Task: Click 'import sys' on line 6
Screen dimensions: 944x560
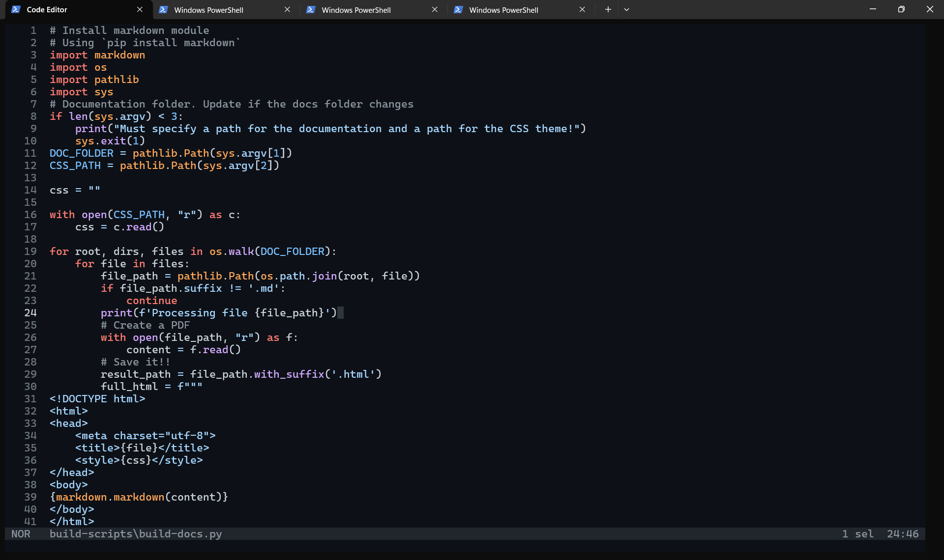Action: coord(82,92)
